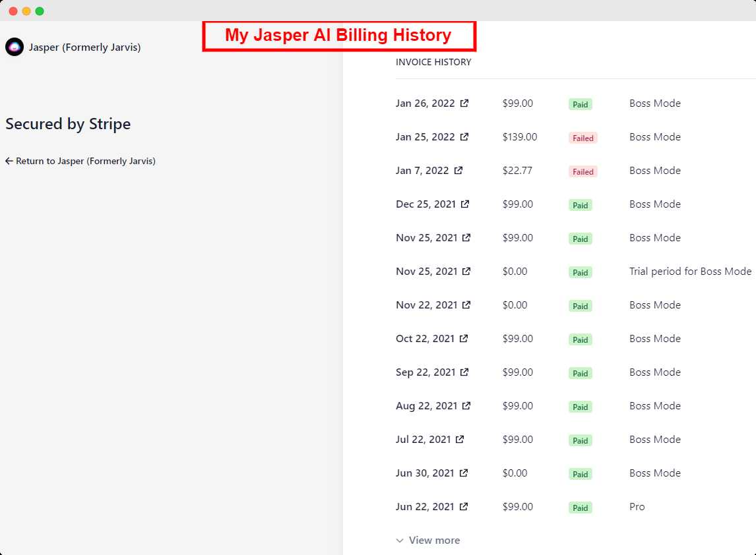
Task: Click the "Secured by Stripe" text
Action: pyautogui.click(x=68, y=124)
